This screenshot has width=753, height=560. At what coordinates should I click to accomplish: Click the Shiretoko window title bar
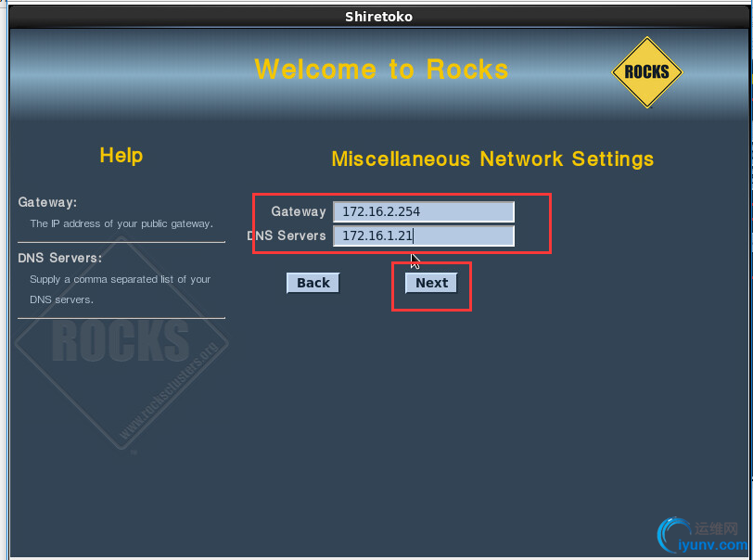coord(379,17)
